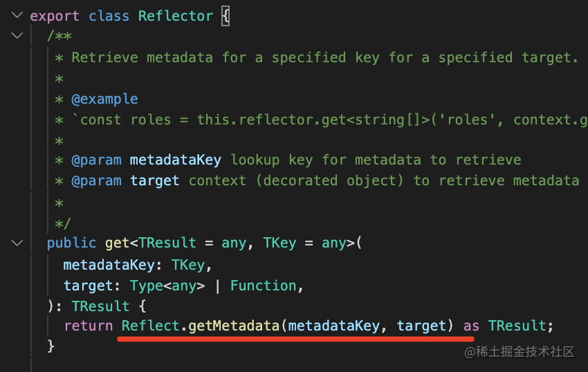The image size is (588, 372).
Task: Click the this.reflector.get example code line
Action: [324, 119]
